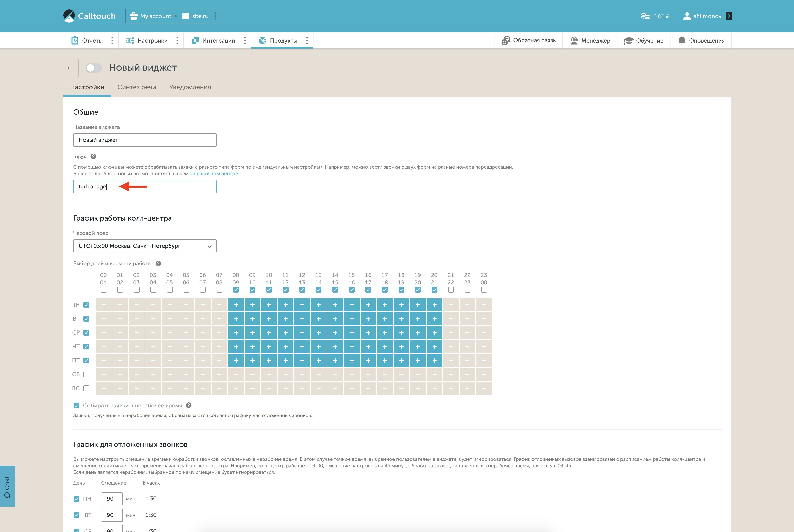
Task: Open the Справочном центре link
Action: 214,173
